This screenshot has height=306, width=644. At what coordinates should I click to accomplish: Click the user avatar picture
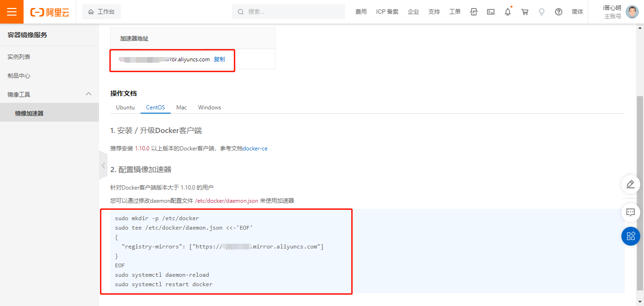[632, 12]
